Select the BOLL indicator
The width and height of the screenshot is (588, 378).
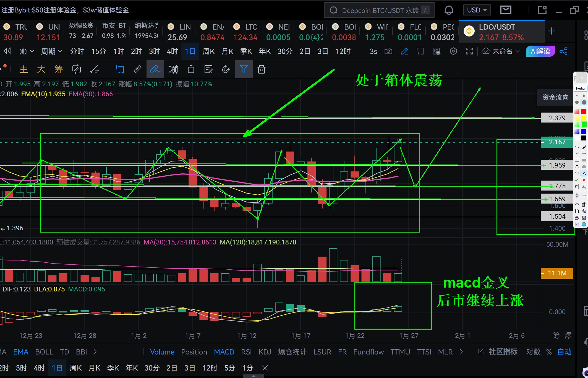[44, 352]
